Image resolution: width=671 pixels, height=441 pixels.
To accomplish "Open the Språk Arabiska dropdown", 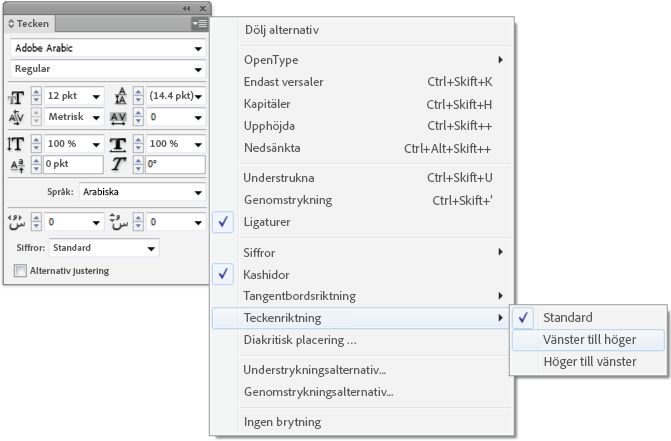I will point(198,192).
